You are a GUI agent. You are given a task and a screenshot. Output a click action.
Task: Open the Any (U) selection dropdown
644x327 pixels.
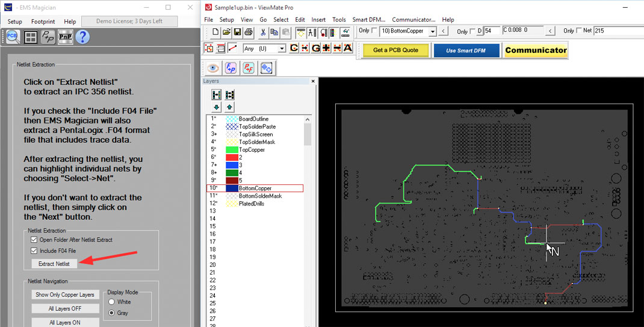coord(281,48)
